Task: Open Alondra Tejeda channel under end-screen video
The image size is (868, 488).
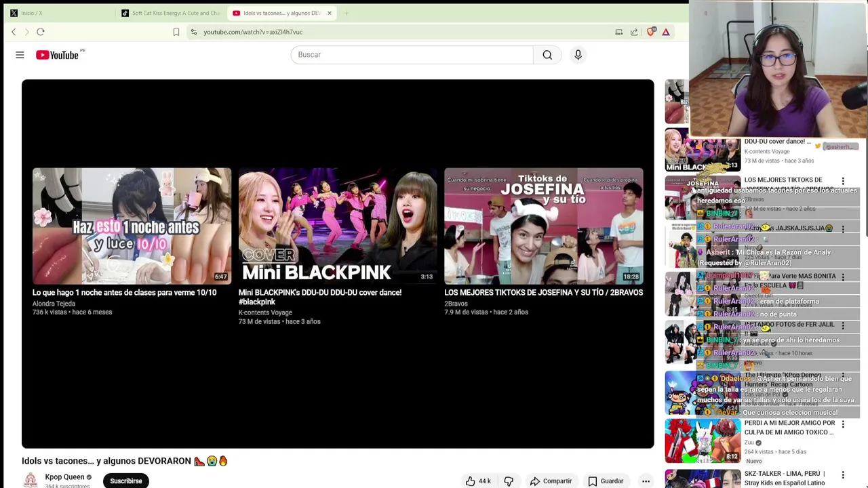Action: [54, 304]
